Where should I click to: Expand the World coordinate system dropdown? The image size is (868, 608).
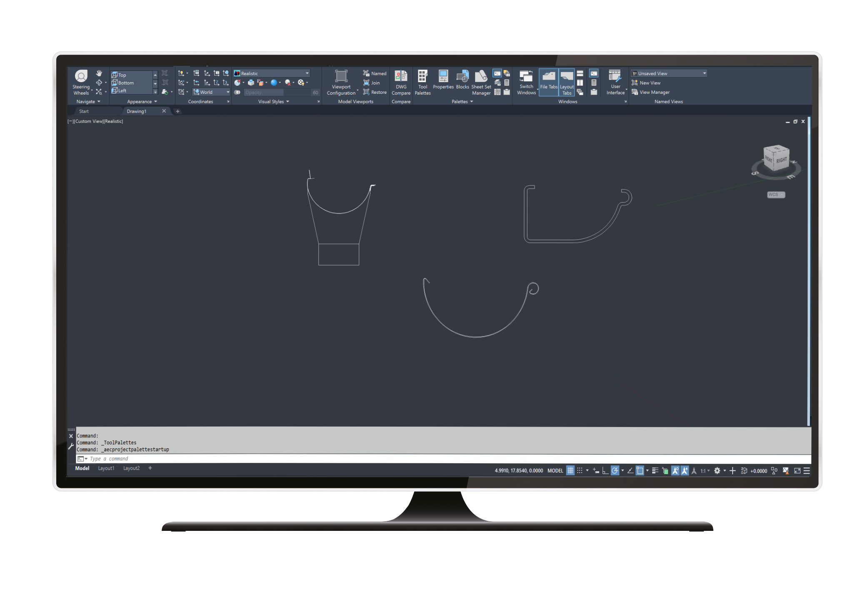228,92
